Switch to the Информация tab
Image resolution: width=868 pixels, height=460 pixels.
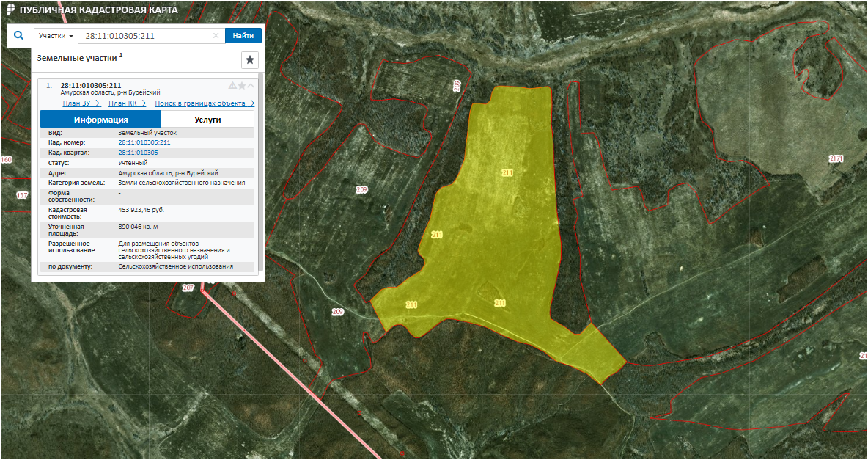[x=100, y=119]
